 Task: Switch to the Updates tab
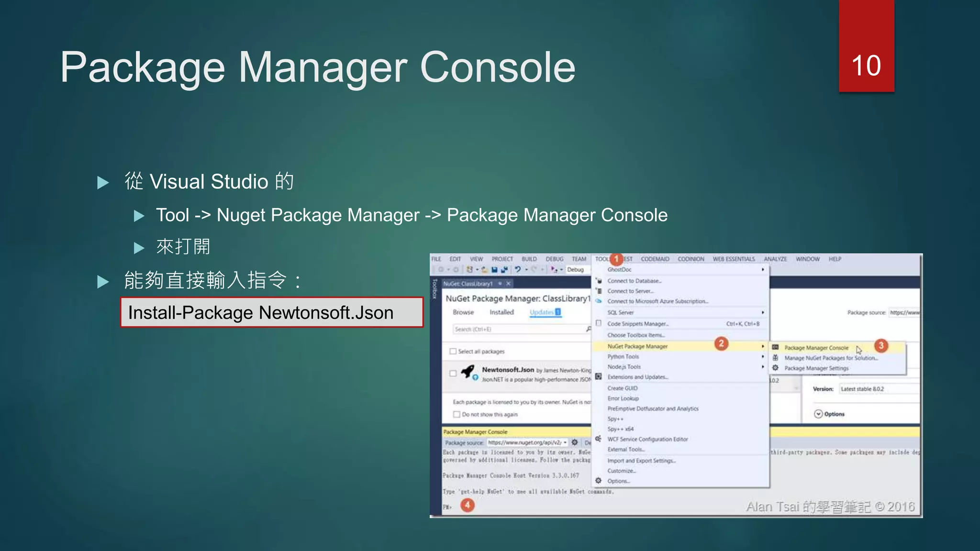[x=545, y=312]
